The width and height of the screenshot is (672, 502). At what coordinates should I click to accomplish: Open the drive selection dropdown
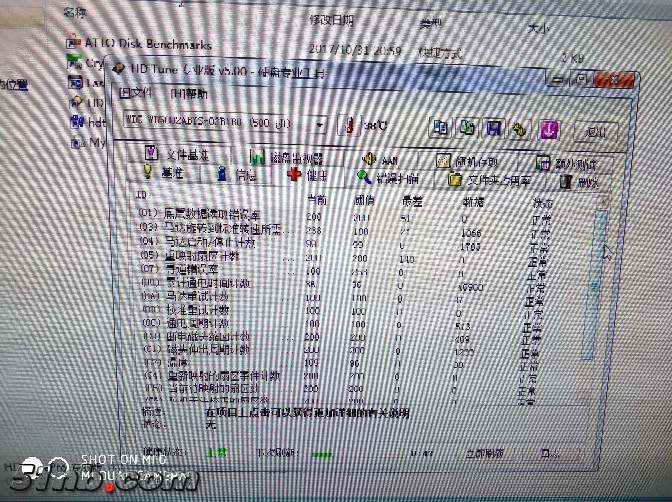click(320, 125)
